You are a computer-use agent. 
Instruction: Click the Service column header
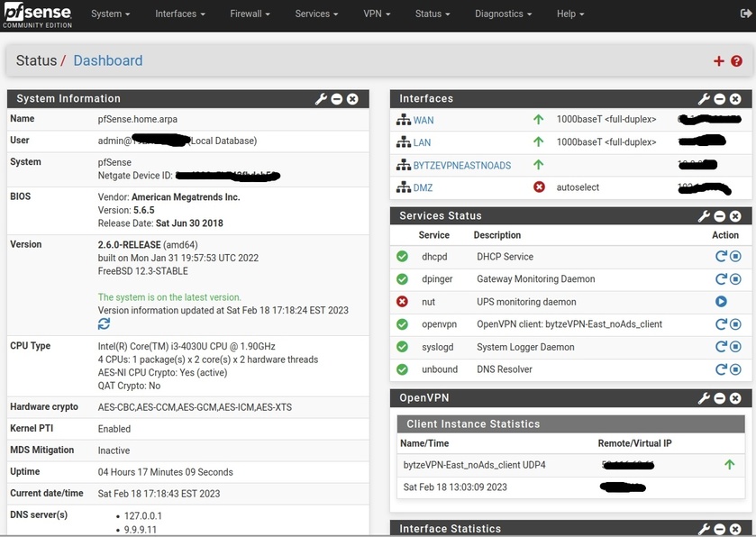tap(434, 235)
